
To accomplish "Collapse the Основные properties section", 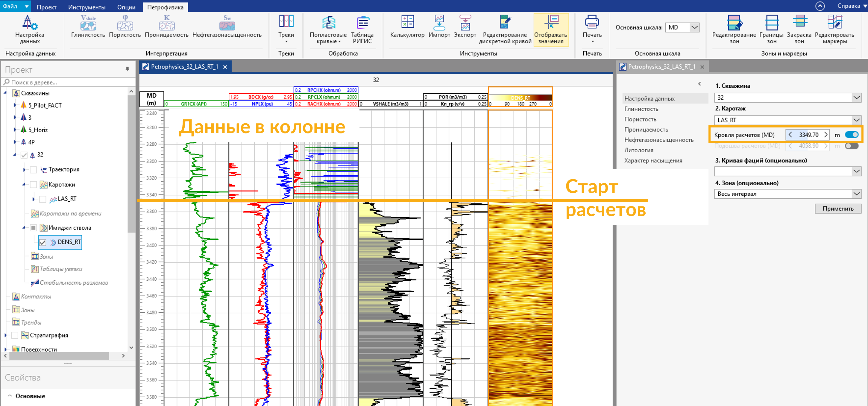I will (10, 396).
